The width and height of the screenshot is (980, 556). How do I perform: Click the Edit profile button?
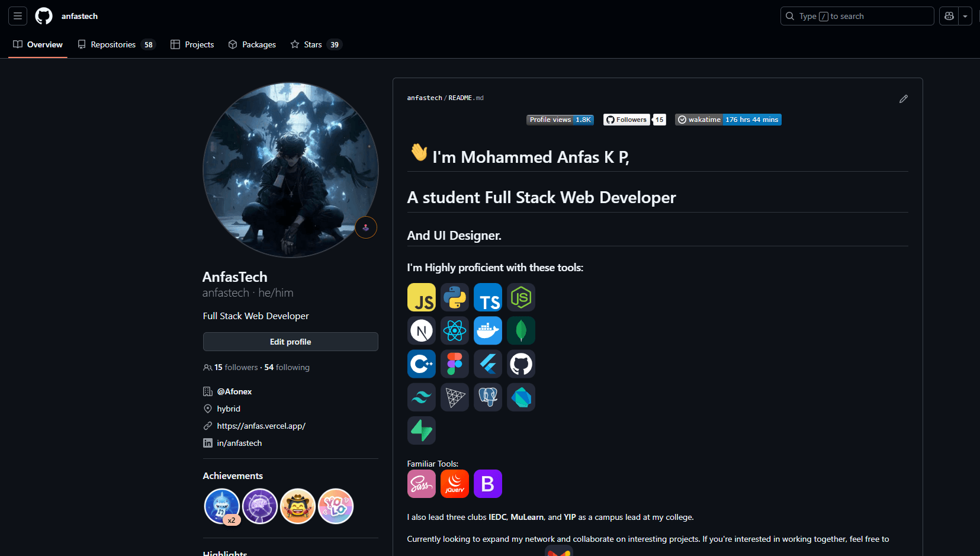[290, 342]
